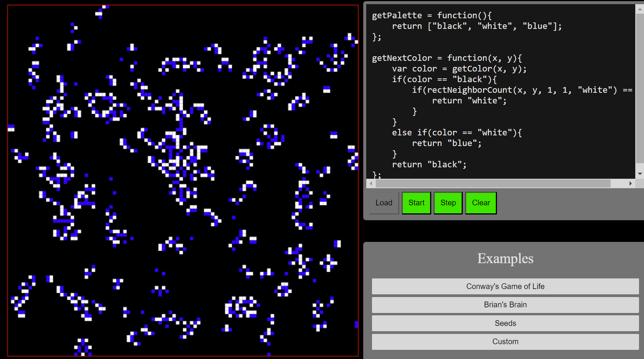Image resolution: width=644 pixels, height=359 pixels.
Task: Load Conway's Game of Life example
Action: [x=505, y=286]
